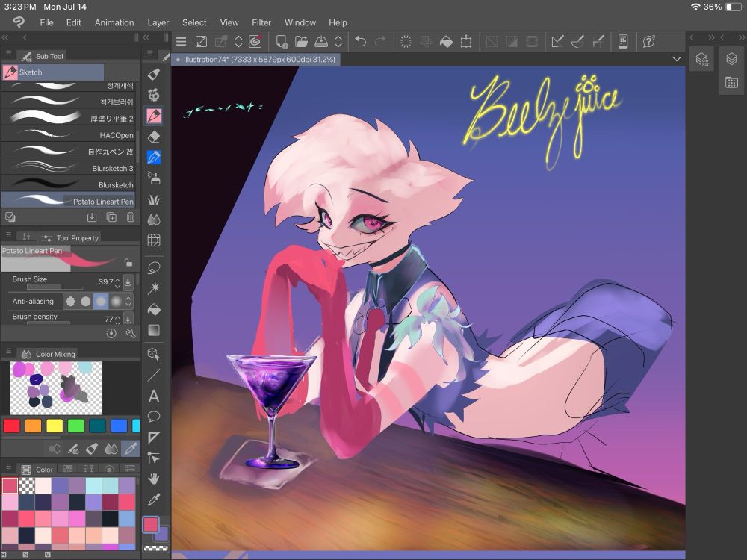Select the Gradient tool
The image size is (747, 560).
click(x=154, y=330)
